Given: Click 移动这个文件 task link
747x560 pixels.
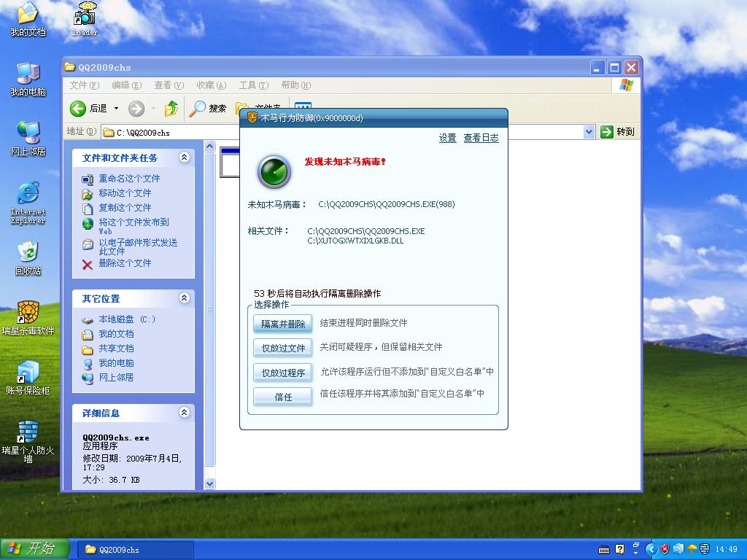Looking at the screenshot, I should coord(125,192).
